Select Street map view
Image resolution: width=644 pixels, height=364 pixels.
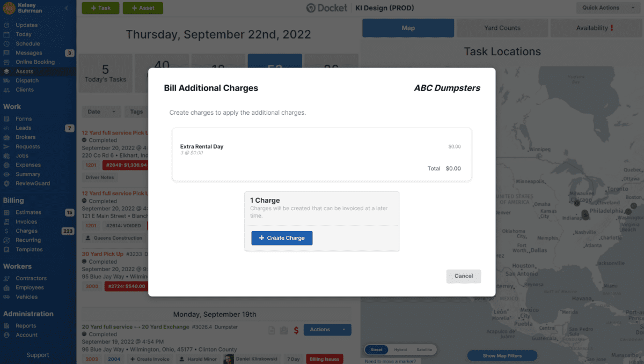(377, 350)
